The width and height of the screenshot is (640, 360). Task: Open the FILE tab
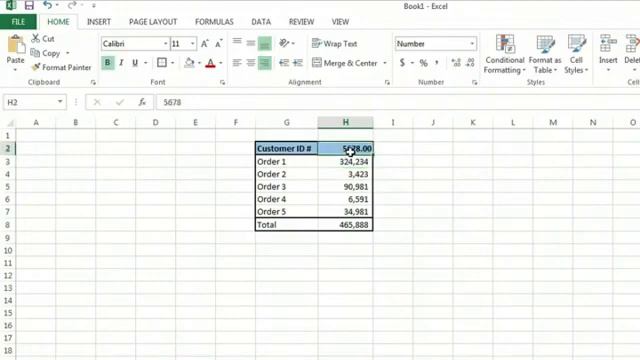point(18,22)
